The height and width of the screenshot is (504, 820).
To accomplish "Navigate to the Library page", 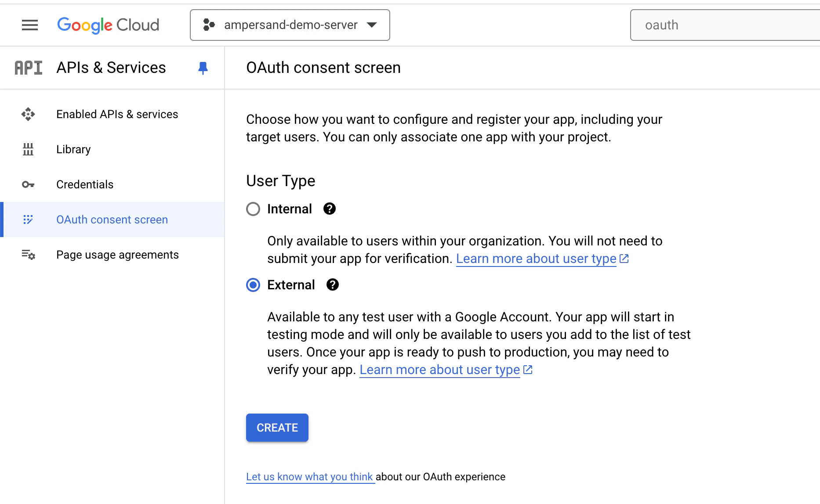I will 73,149.
